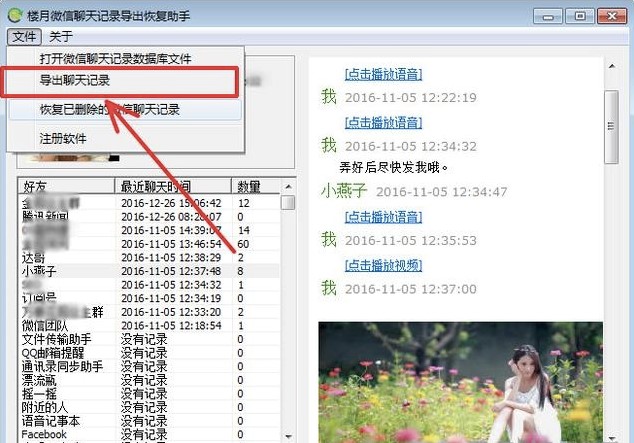
Task: Open the 关于 menu
Action: (61, 37)
